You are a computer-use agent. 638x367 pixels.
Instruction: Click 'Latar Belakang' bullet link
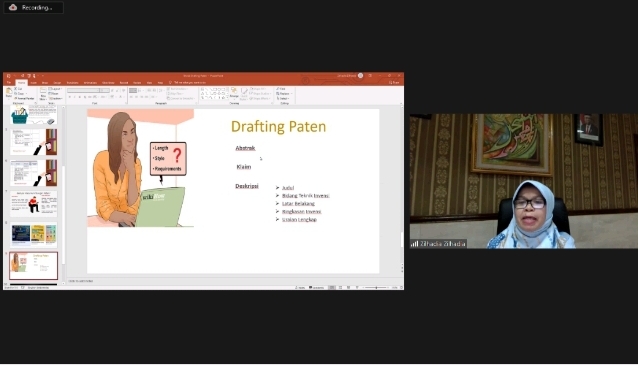coord(298,203)
